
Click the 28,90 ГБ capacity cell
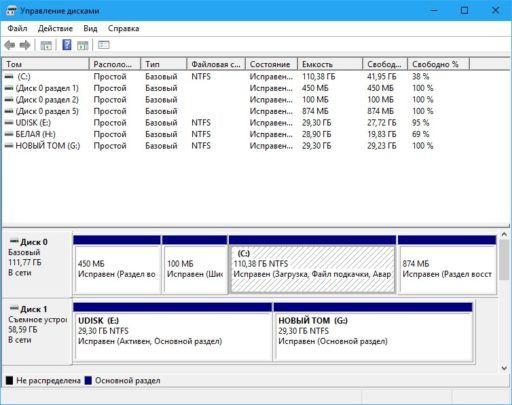tap(317, 134)
